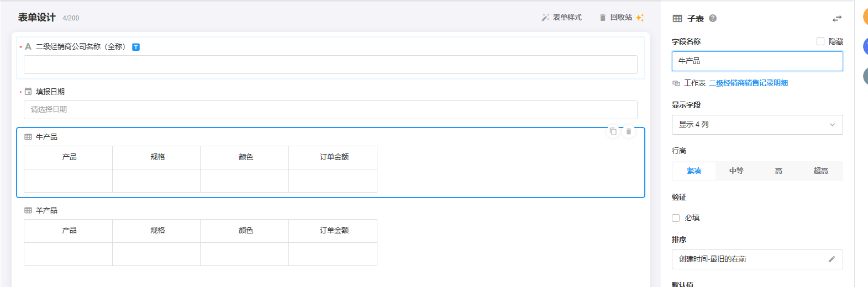Click the 羊产品 subtable grid icon

28,210
